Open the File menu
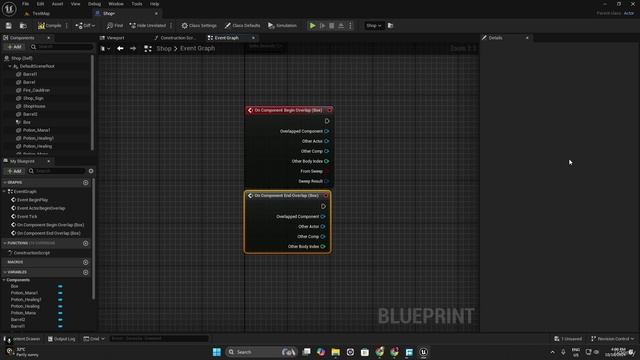The height and width of the screenshot is (360, 640). (x=25, y=4)
